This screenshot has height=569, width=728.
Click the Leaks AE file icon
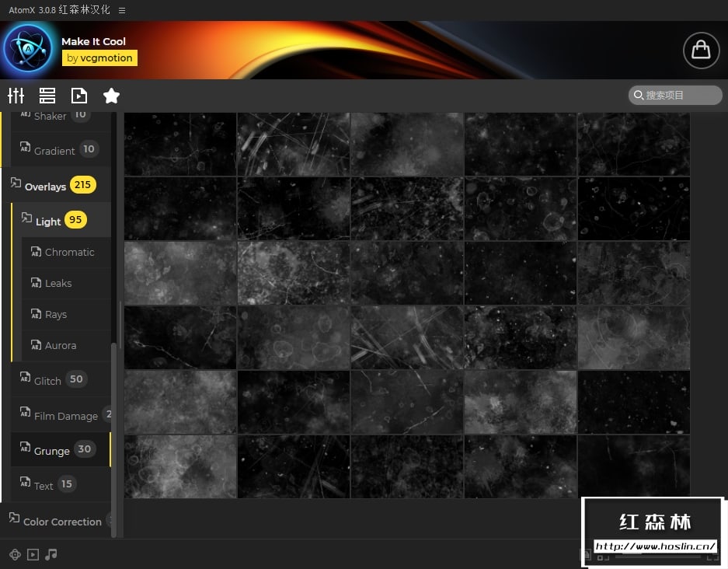point(36,282)
